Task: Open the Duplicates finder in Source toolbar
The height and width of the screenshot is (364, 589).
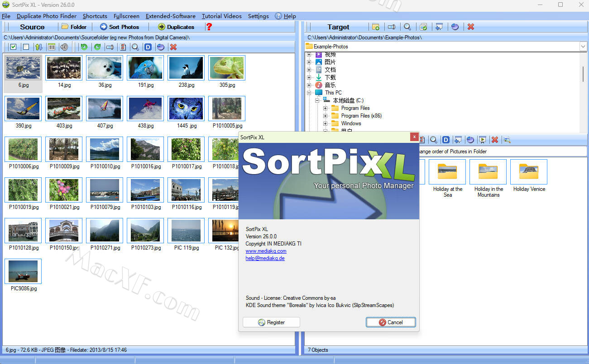Action: 176,27
